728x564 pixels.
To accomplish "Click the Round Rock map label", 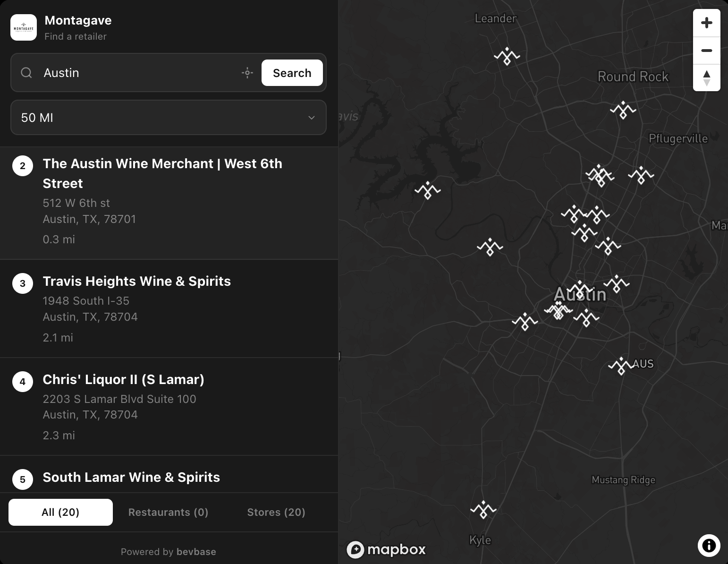I will 633,77.
